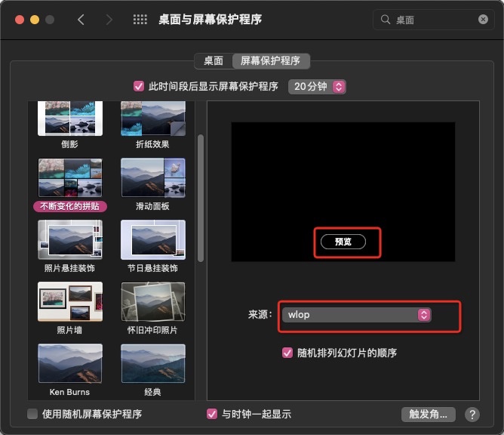Open the show-all preferences grid icon
Screen dimensions: 504x435
tap(140, 20)
